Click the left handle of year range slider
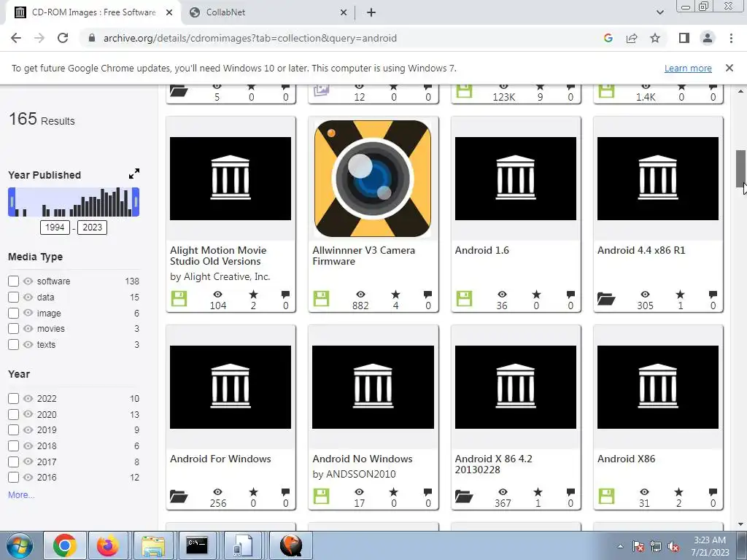 tap(12, 202)
